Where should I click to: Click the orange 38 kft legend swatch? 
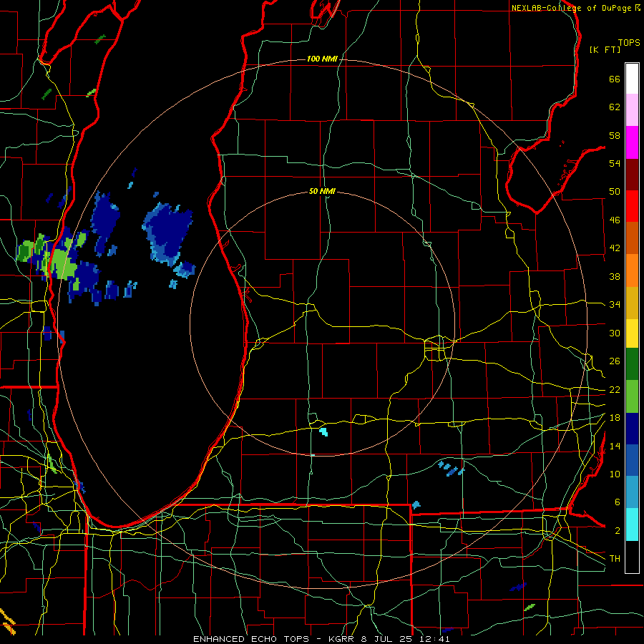click(x=632, y=270)
